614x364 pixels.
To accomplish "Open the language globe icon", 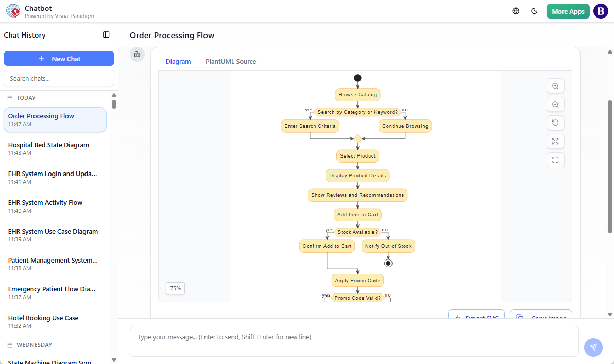I will (x=515, y=11).
